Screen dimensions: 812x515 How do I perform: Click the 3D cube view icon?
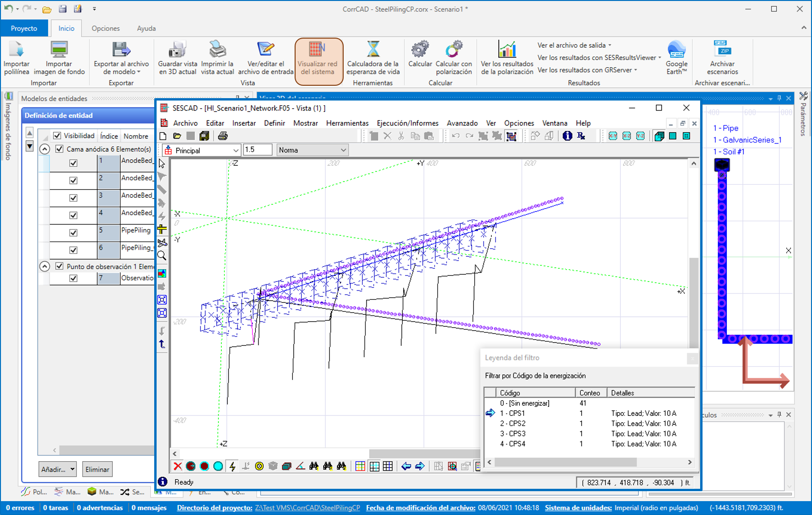tap(659, 136)
